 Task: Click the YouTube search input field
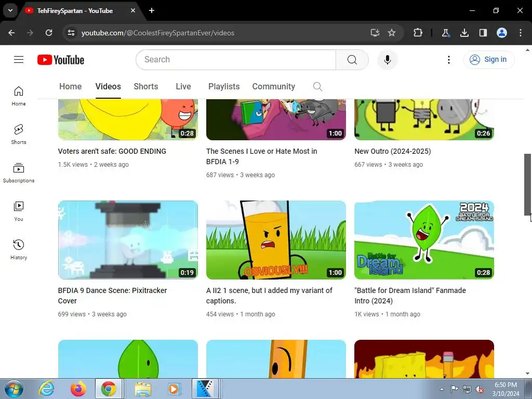pyautogui.click(x=236, y=60)
